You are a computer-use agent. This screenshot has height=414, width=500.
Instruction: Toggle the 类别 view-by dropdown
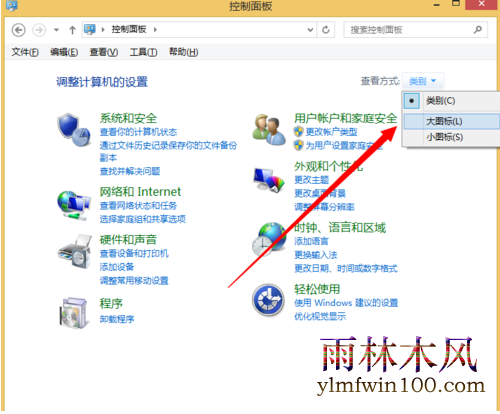point(423,81)
